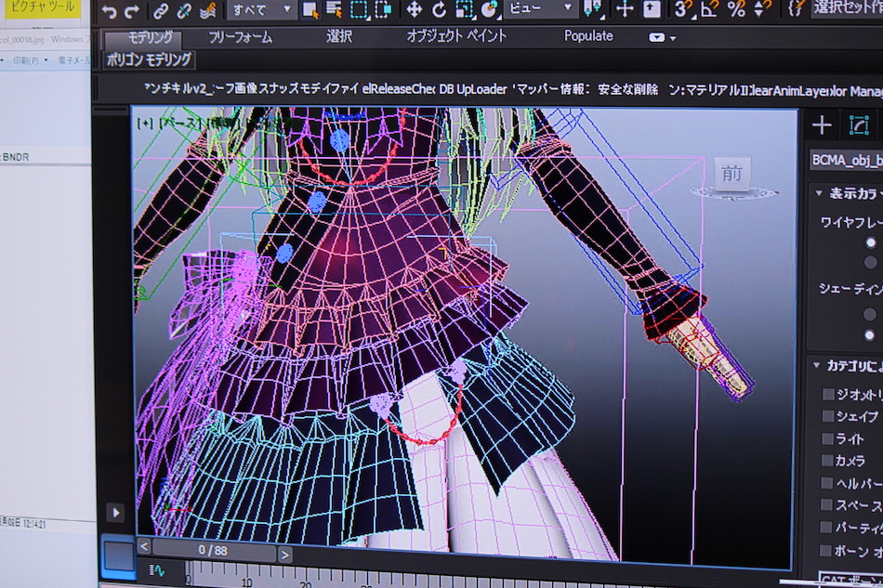Open the オブジェクト ペイント ribbon tab
The height and width of the screenshot is (588, 883).
pyautogui.click(x=456, y=36)
